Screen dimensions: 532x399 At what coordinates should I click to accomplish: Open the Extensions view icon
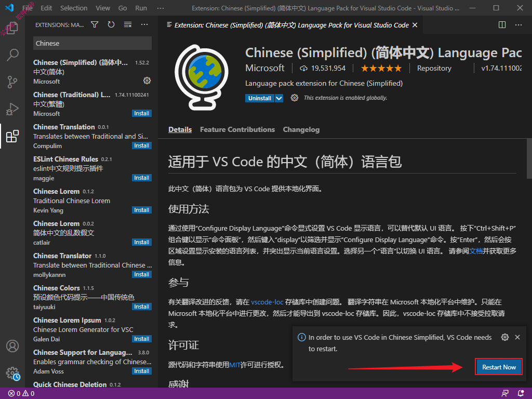(x=12, y=136)
